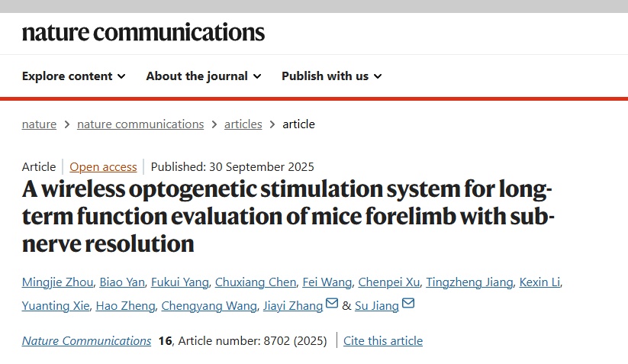Click author Yuanting Xie

click(56, 306)
